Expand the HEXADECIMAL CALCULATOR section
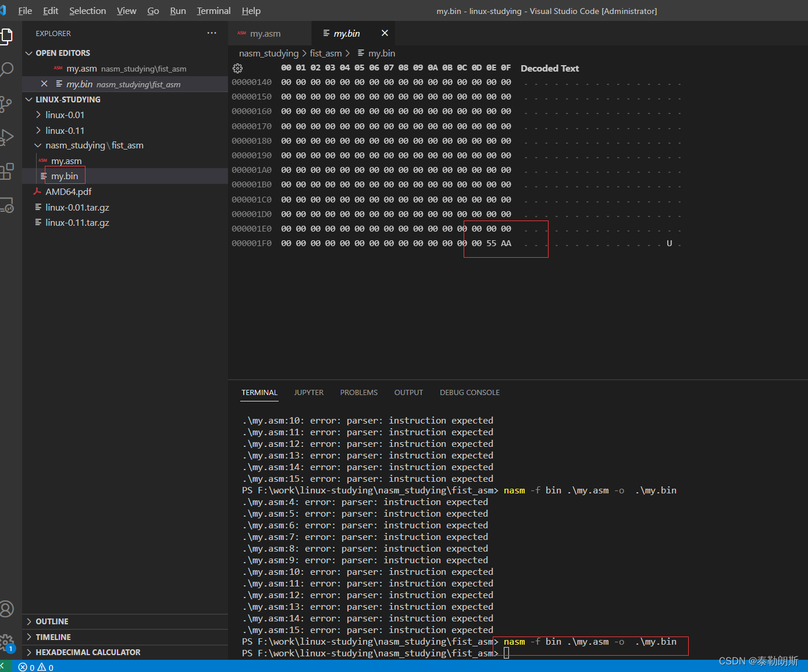This screenshot has width=808, height=672. pyautogui.click(x=125, y=652)
